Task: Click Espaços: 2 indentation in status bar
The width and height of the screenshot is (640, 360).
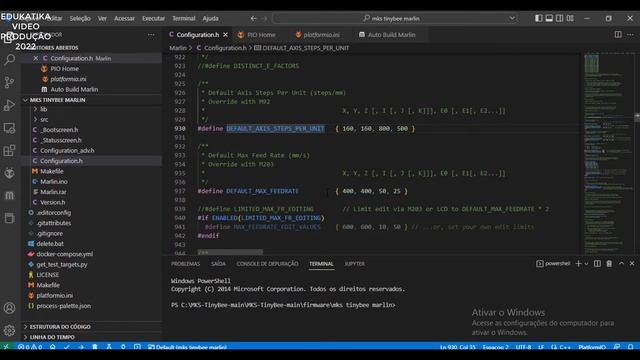Action: 496,347
